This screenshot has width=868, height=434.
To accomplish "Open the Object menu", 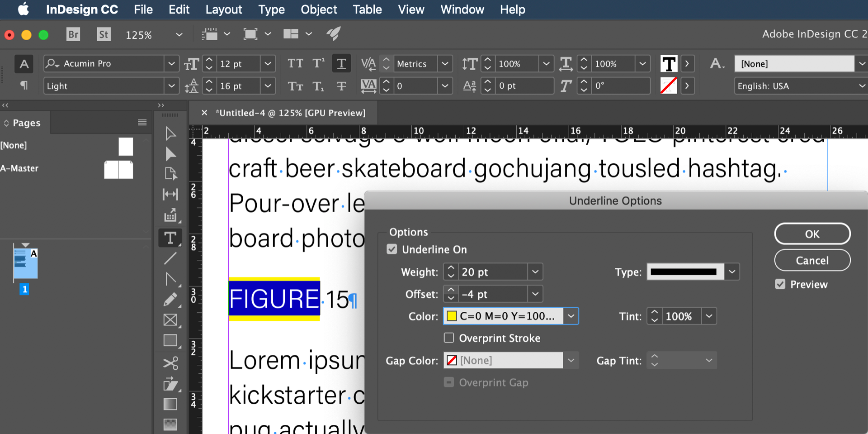I will (319, 10).
